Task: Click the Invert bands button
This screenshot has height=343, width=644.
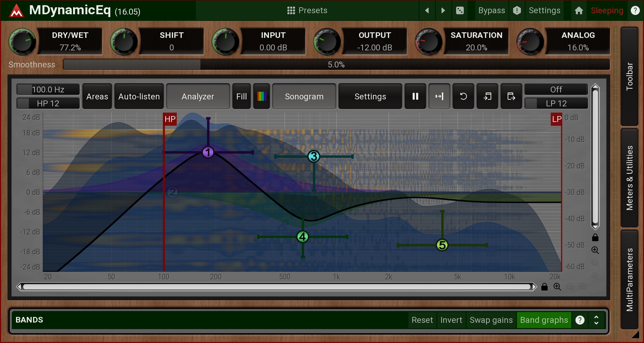Action: coord(451,320)
